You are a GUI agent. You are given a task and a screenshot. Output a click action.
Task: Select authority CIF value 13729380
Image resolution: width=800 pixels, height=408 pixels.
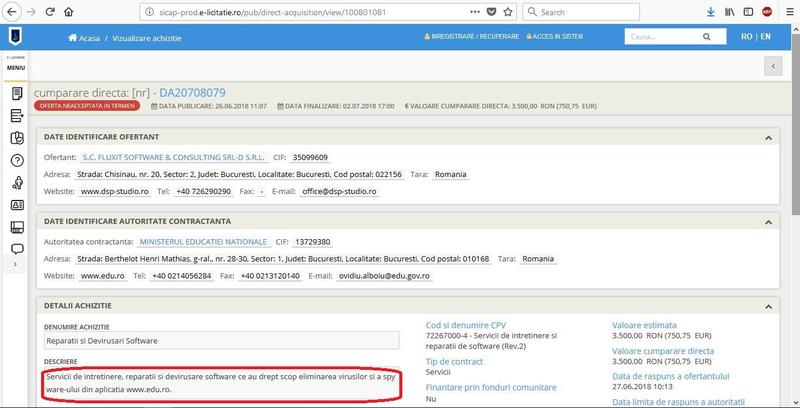click(x=313, y=242)
